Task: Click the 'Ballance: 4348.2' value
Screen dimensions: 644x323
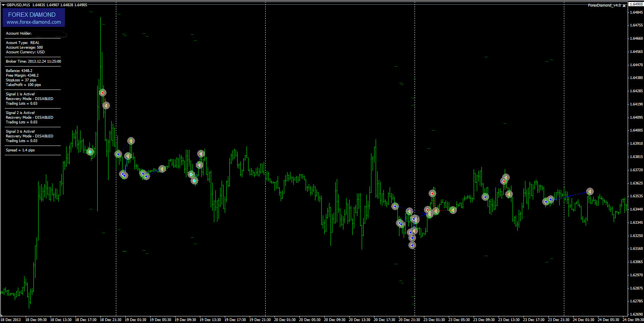Action: click(x=19, y=71)
